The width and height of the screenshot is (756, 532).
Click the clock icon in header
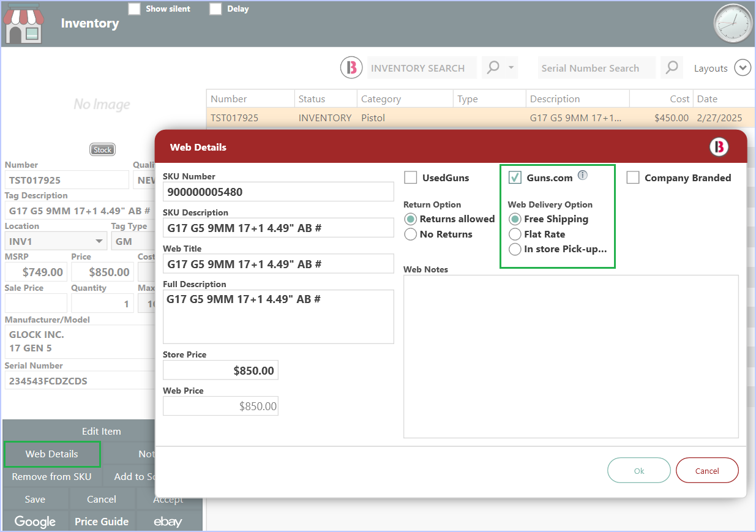coord(733,23)
